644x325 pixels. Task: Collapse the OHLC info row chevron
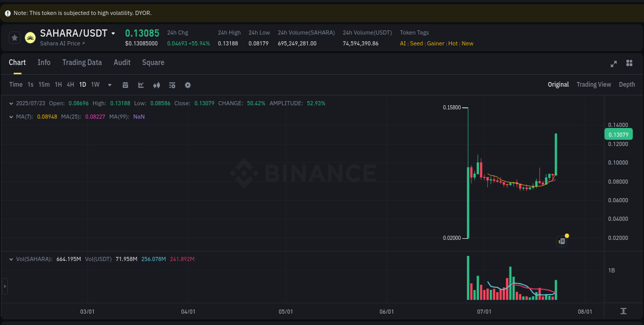click(x=11, y=103)
